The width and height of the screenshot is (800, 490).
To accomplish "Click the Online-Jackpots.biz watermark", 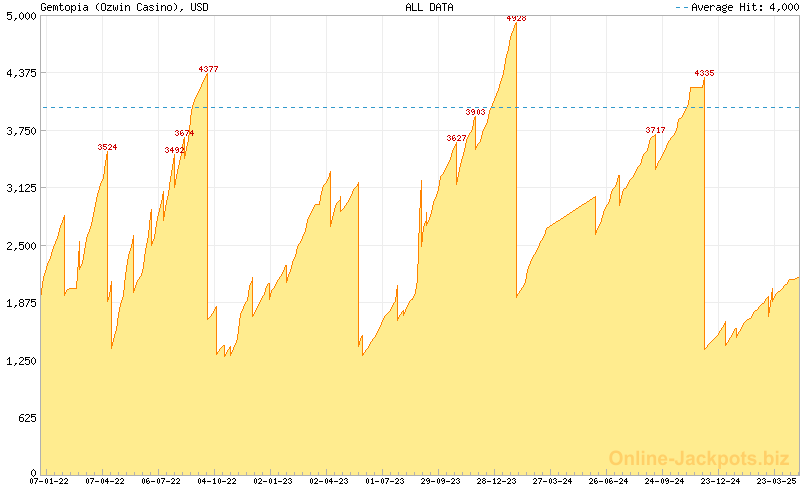I will tap(699, 458).
